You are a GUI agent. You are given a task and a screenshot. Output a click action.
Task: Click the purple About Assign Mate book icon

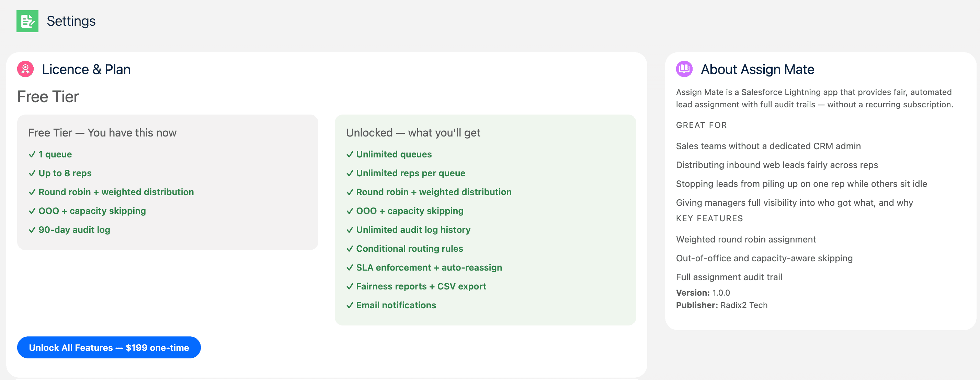[684, 69]
